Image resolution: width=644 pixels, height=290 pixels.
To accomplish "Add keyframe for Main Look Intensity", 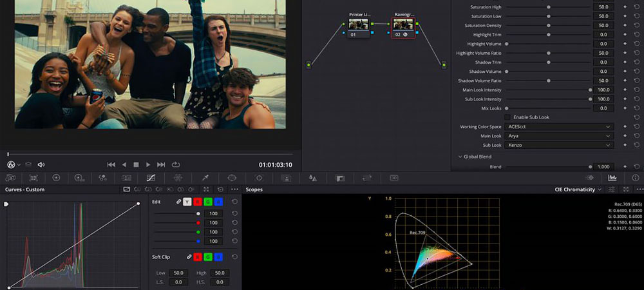I will (x=625, y=90).
